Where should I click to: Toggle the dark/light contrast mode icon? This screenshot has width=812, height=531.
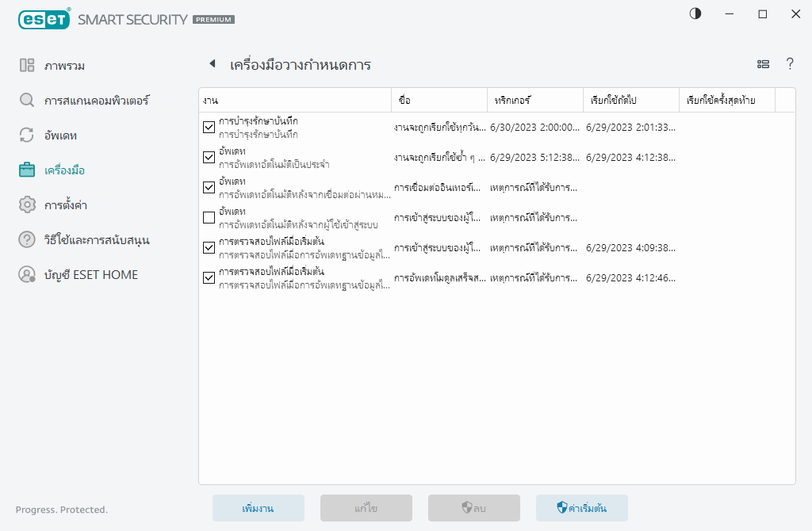click(x=695, y=13)
